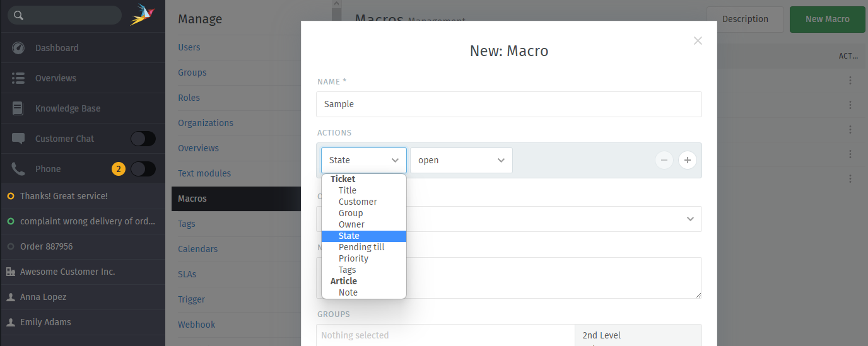Image resolution: width=868 pixels, height=346 pixels.
Task: Click the sidebar search field
Action: click(x=65, y=15)
